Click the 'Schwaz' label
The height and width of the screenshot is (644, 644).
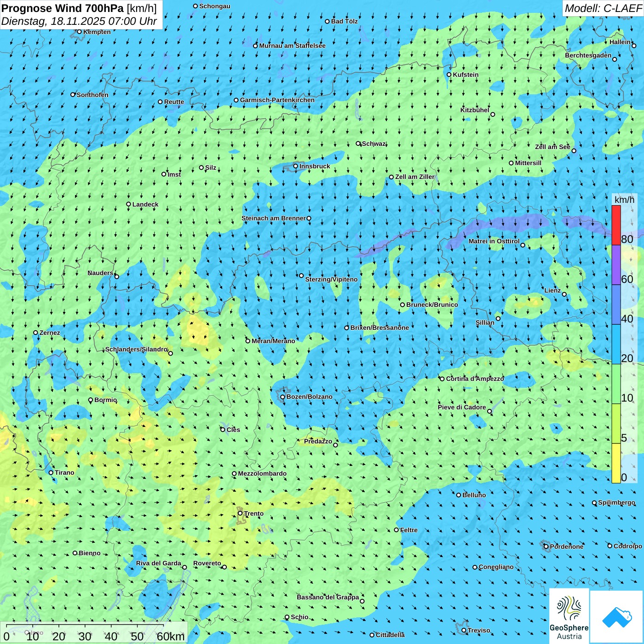click(x=374, y=144)
